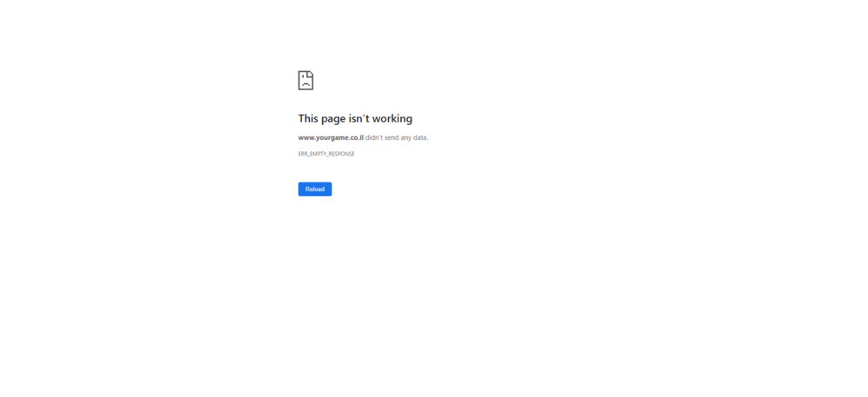
Task: Click the Reload button
Action: [314, 189]
